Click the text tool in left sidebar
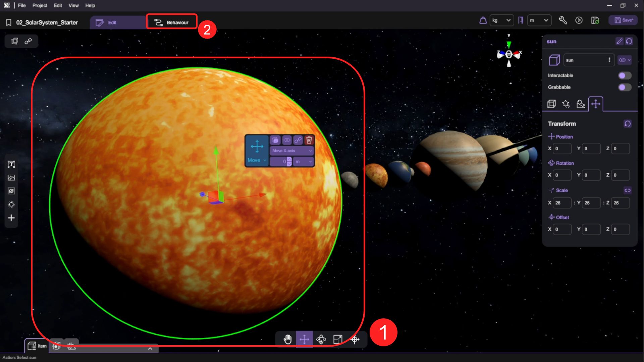This screenshot has width=644, height=362. tap(11, 164)
